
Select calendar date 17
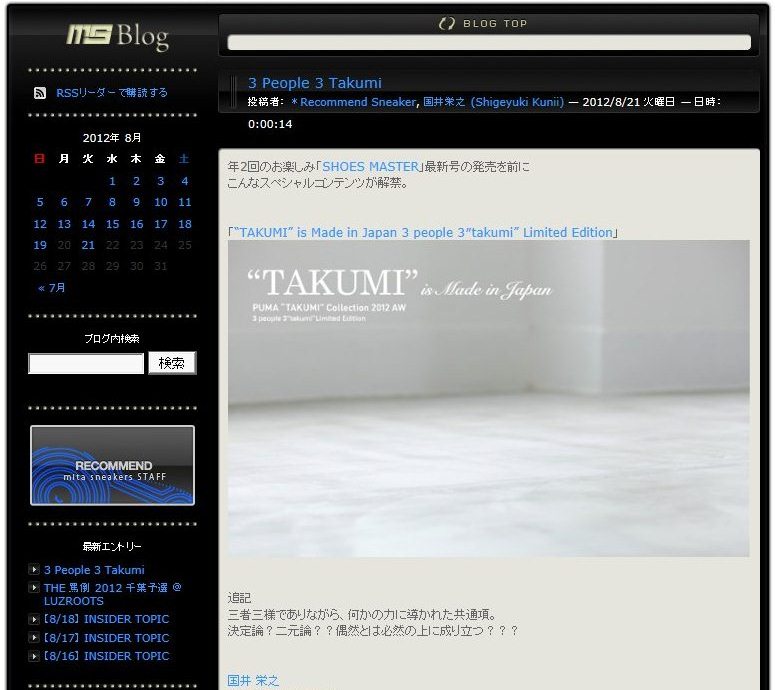click(161, 224)
